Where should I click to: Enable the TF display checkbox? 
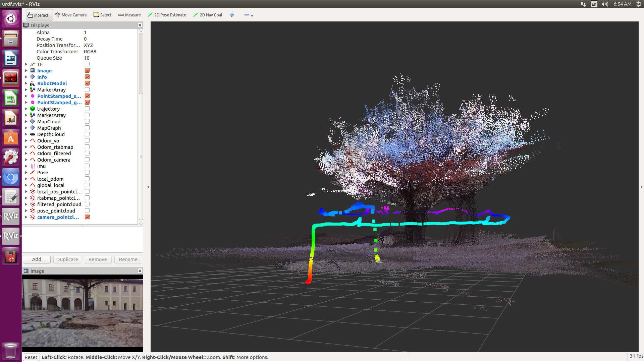tap(87, 64)
